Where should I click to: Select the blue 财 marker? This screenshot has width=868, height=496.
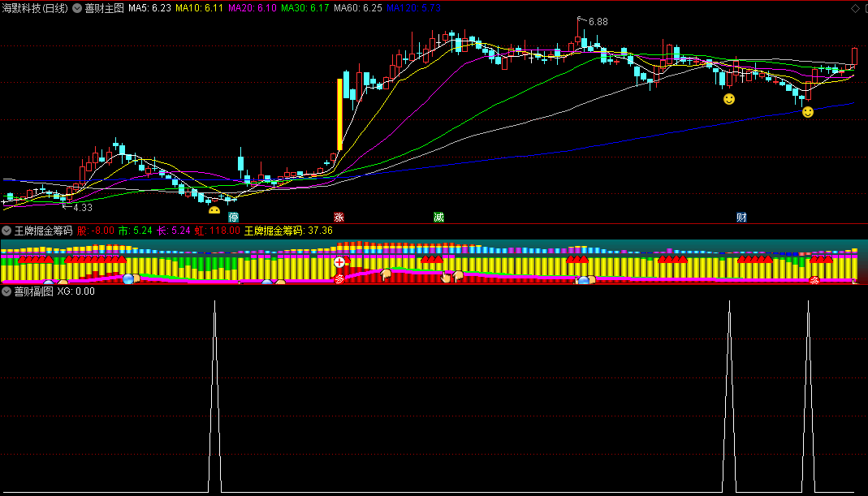click(x=741, y=217)
